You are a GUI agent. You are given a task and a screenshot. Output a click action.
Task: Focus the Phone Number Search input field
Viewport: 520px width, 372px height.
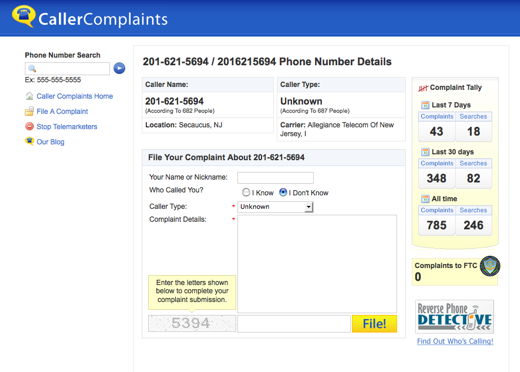67,68
